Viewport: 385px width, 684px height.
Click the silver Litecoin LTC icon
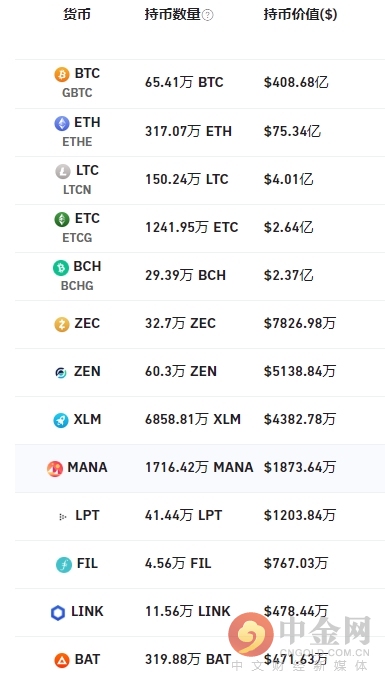pos(63,171)
